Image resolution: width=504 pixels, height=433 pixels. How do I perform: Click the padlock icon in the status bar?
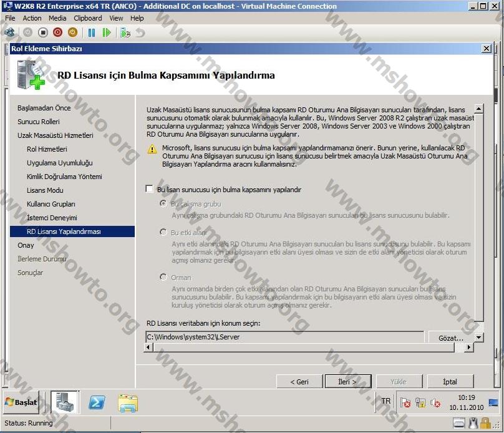click(485, 423)
